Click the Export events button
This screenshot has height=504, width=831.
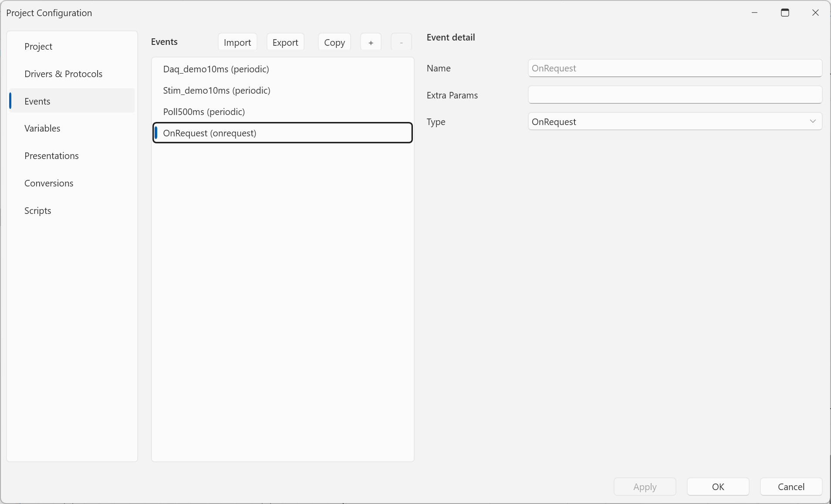[285, 42]
